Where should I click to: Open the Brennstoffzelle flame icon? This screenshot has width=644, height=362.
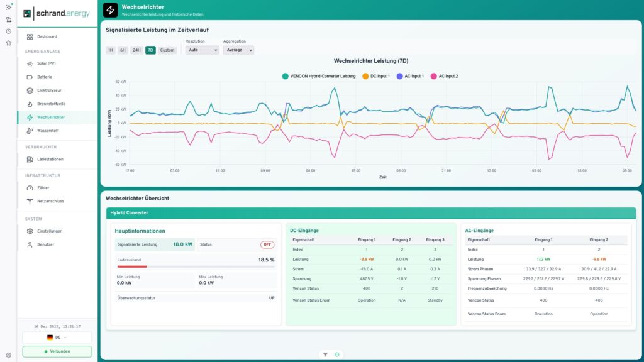pyautogui.click(x=30, y=104)
